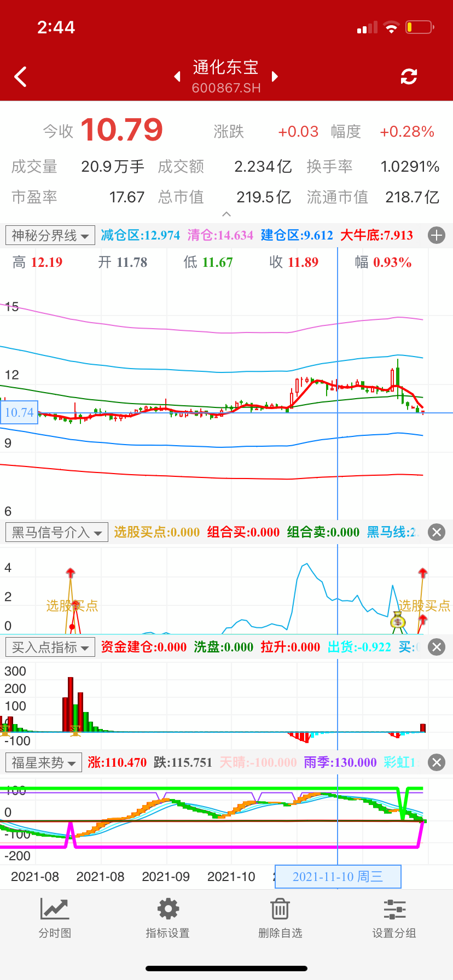The width and height of the screenshot is (453, 980).
Task: Tap the 出货:-0.922 readout
Action: 359,647
